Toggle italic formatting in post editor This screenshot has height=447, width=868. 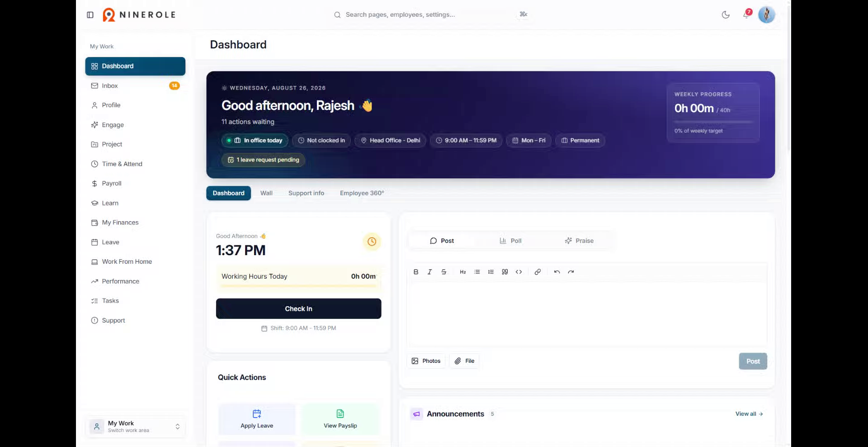(429, 272)
